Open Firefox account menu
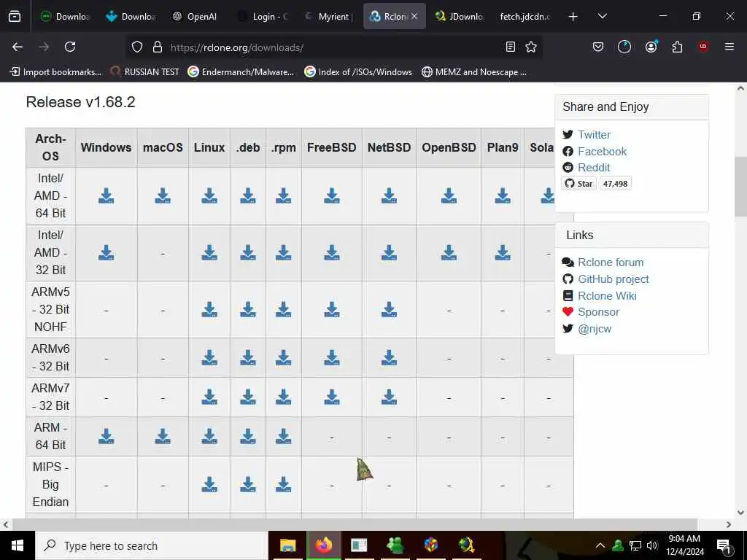Screen dimensions: 747x560 (x=651, y=47)
